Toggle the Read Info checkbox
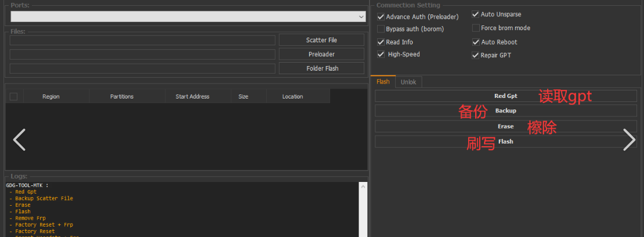The image size is (644, 237). tap(381, 42)
